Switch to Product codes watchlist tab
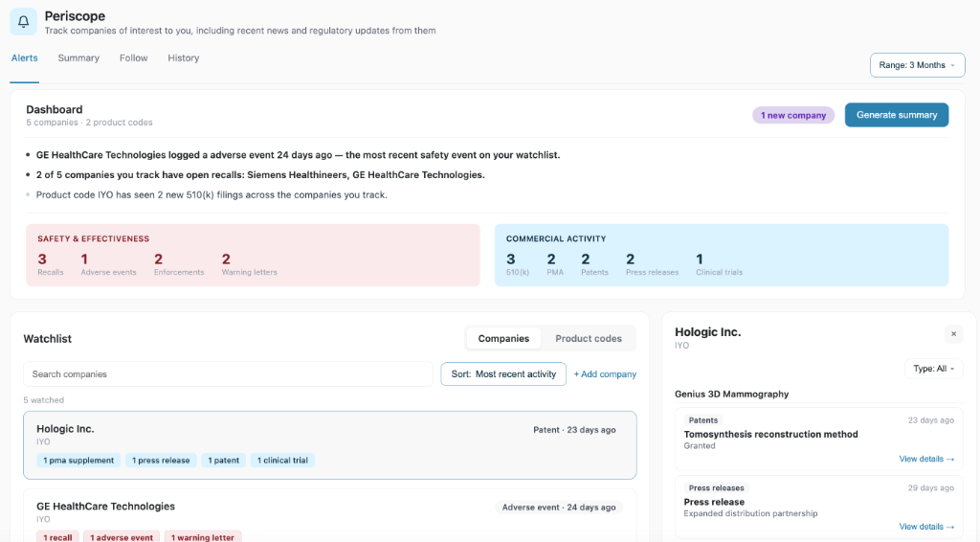The image size is (980, 542). tap(589, 338)
